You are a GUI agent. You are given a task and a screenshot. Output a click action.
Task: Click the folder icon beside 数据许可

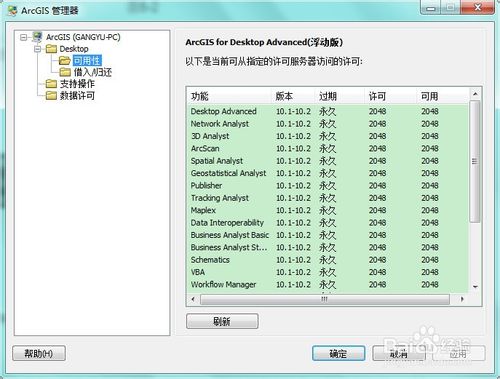click(51, 96)
